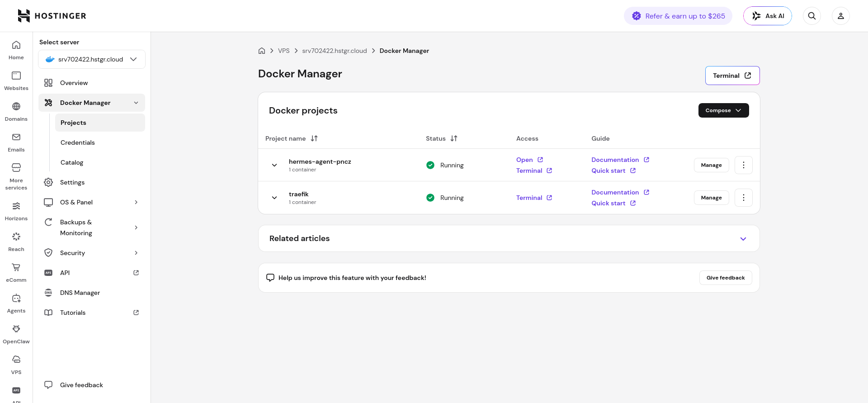Open Give feedback in the sidebar
868x403 pixels.
pyautogui.click(x=92, y=385)
